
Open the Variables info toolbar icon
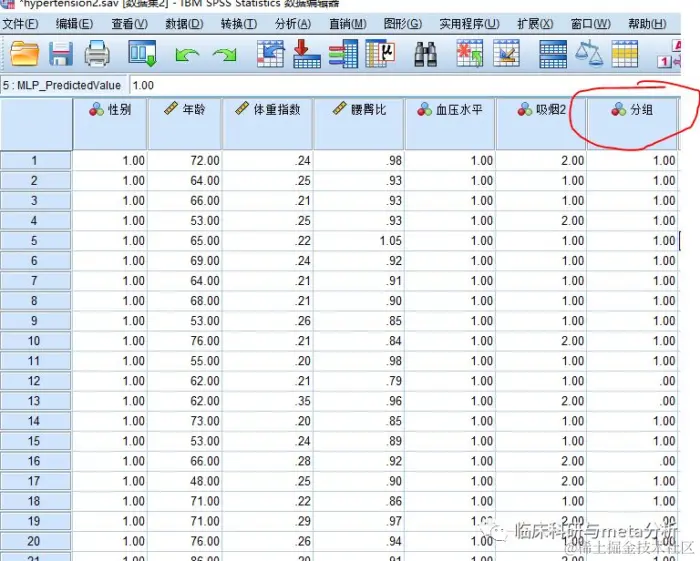click(343, 54)
